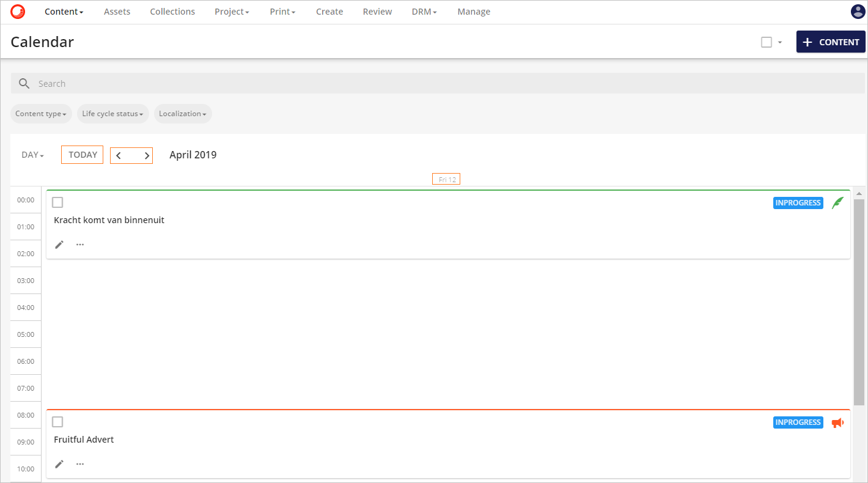This screenshot has height=483, width=868.
Task: Open the Life cycle status filter
Action: click(x=112, y=113)
